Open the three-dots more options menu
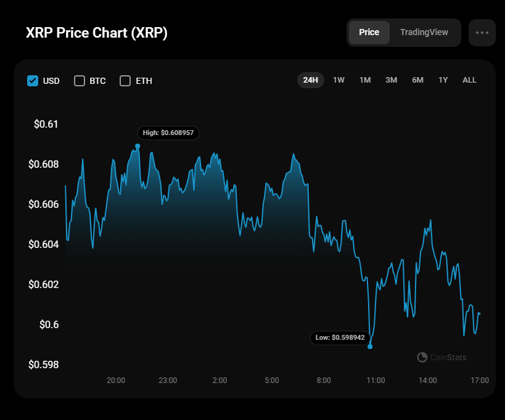Image resolution: width=505 pixels, height=420 pixels. pos(482,33)
